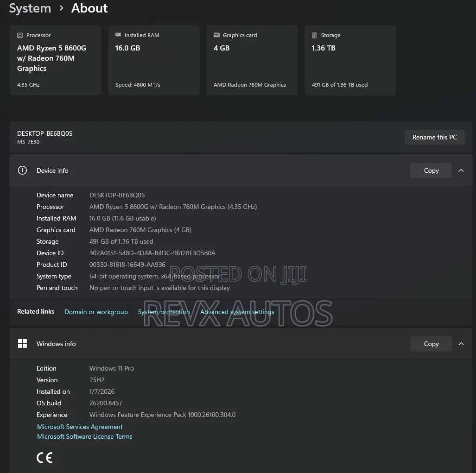Click the Installed RAM memory icon
The height and width of the screenshot is (473, 476).
(x=118, y=35)
